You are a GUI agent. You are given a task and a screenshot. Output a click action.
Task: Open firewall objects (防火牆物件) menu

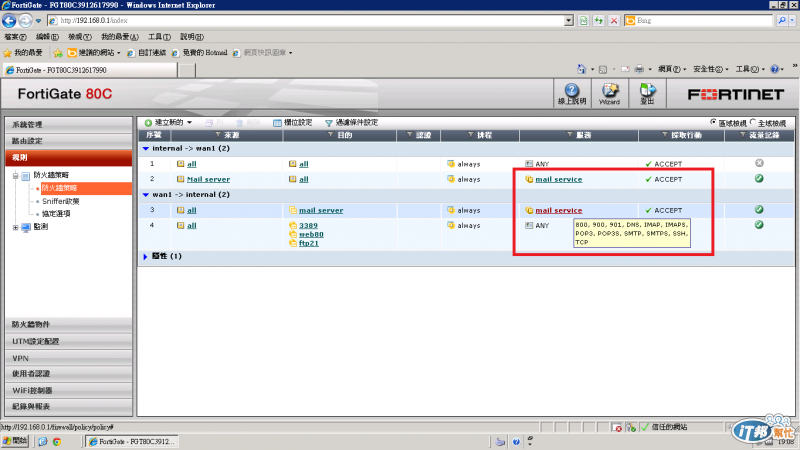coord(69,324)
